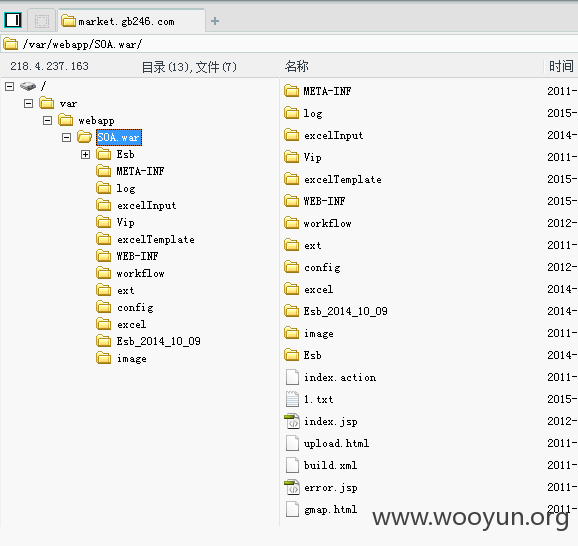The height and width of the screenshot is (546, 578).
Task: Select excelInput in the directory tree
Action: (x=146, y=205)
